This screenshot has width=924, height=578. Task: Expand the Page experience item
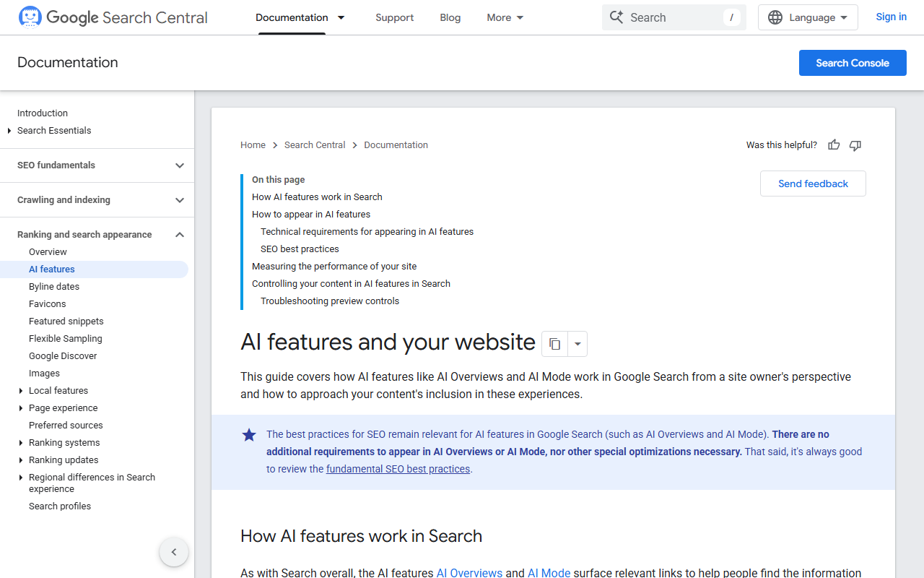click(21, 408)
